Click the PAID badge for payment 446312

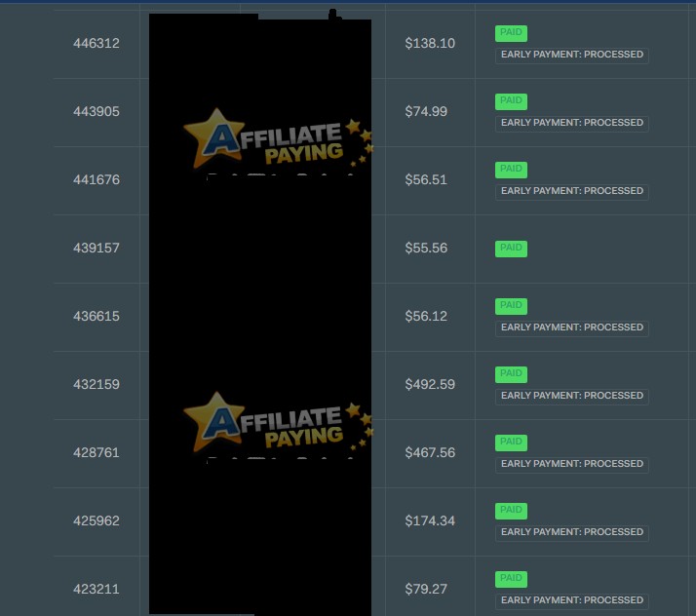point(511,33)
